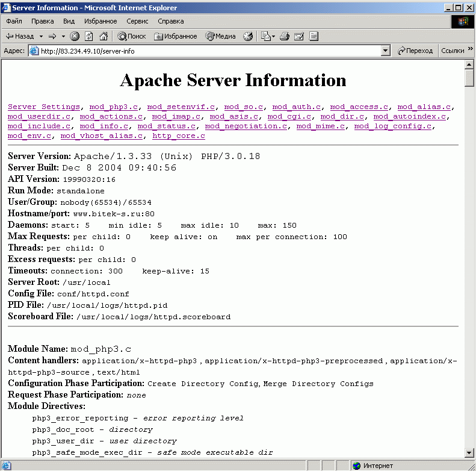
Task: Follow the mod_status.c link
Action: (166, 126)
